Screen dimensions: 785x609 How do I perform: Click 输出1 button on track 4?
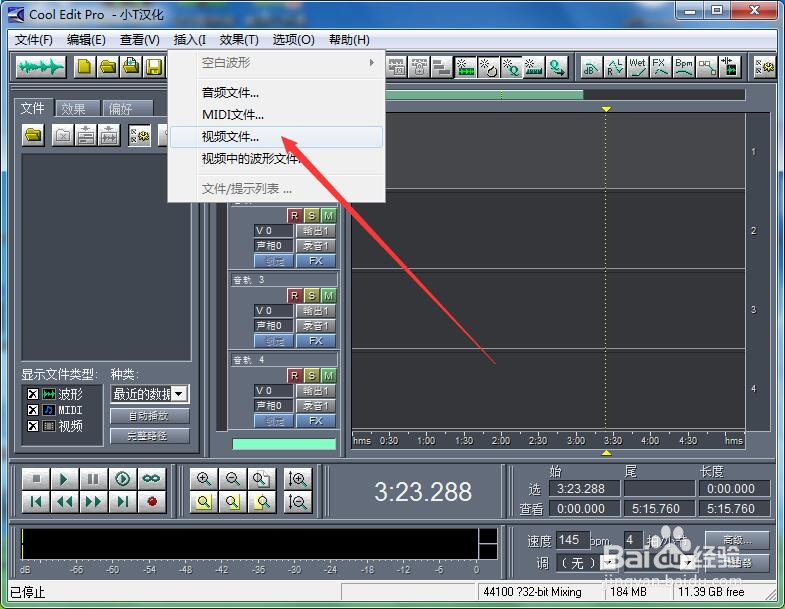point(316,391)
